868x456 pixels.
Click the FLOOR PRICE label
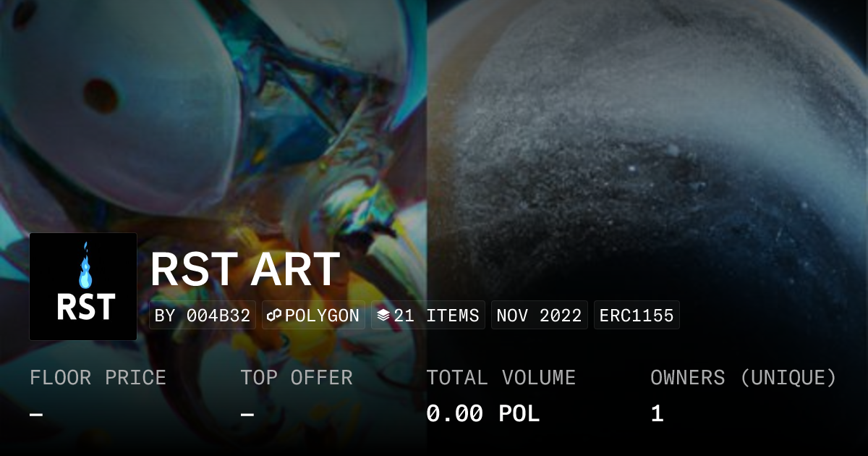coord(98,378)
